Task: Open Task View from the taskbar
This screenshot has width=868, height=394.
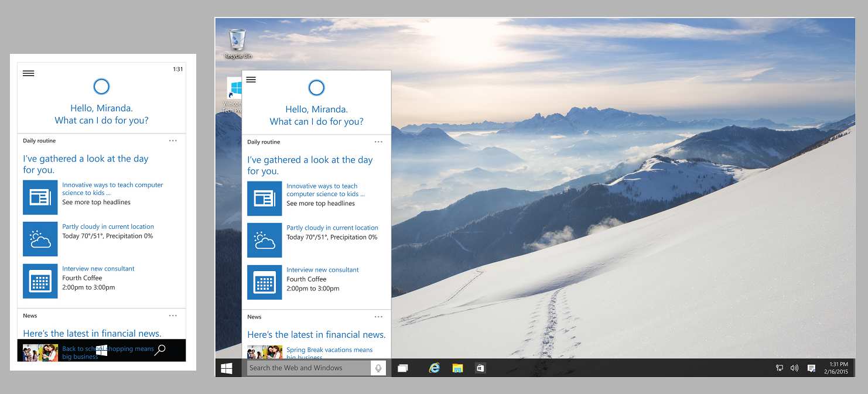Action: tap(402, 368)
